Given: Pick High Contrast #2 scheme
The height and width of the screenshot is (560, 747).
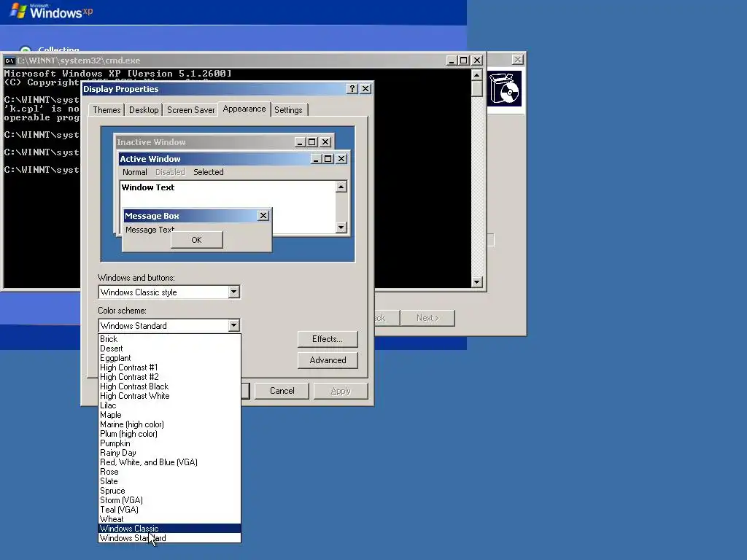Looking at the screenshot, I should click(169, 377).
